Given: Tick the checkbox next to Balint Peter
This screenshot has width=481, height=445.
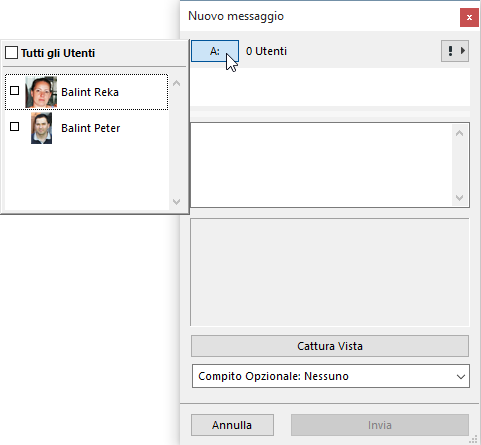Looking at the screenshot, I should pyautogui.click(x=14, y=127).
